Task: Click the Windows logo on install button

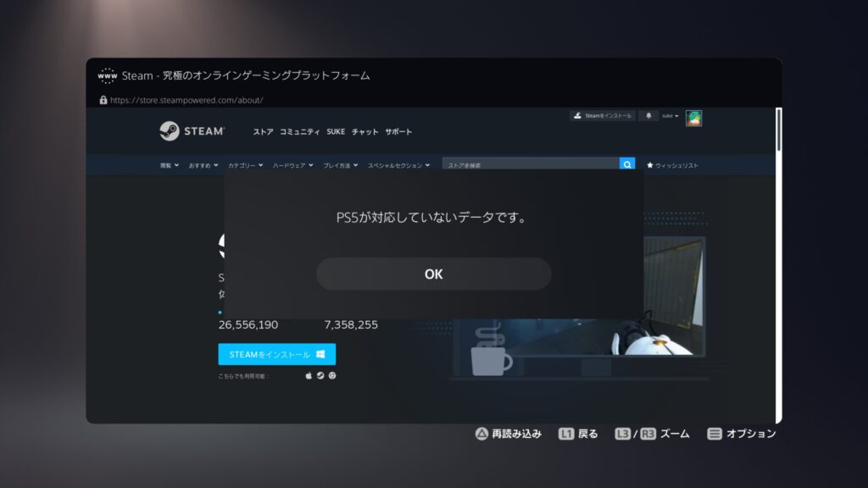Action: coord(320,354)
